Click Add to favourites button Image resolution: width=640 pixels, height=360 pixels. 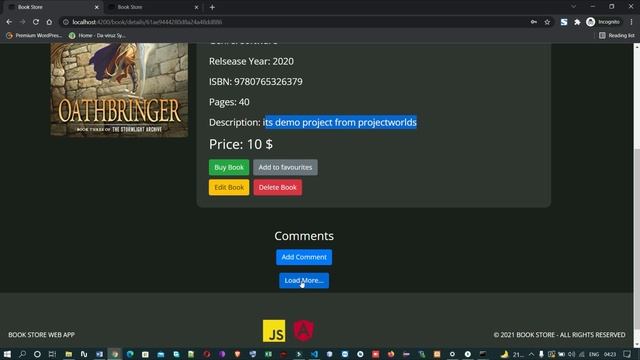point(285,167)
